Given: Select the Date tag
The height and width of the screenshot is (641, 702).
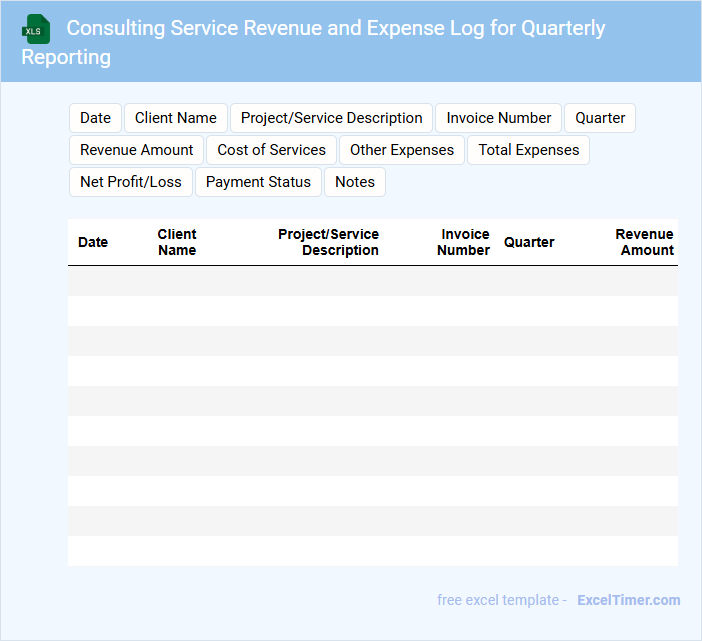Looking at the screenshot, I should [x=95, y=118].
